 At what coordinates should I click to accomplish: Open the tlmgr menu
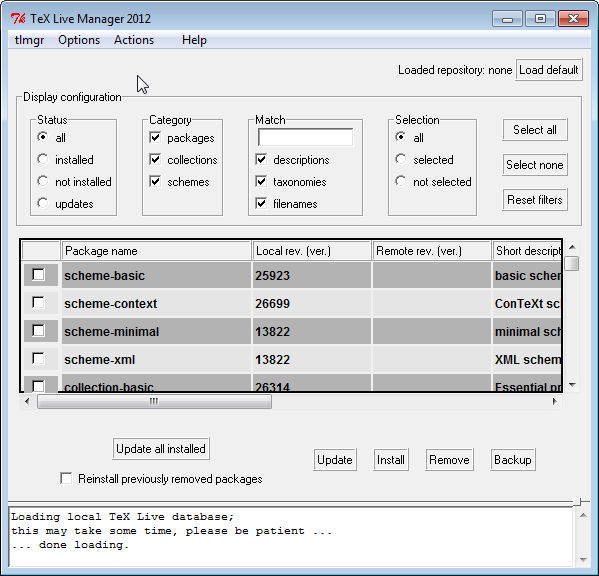point(29,40)
